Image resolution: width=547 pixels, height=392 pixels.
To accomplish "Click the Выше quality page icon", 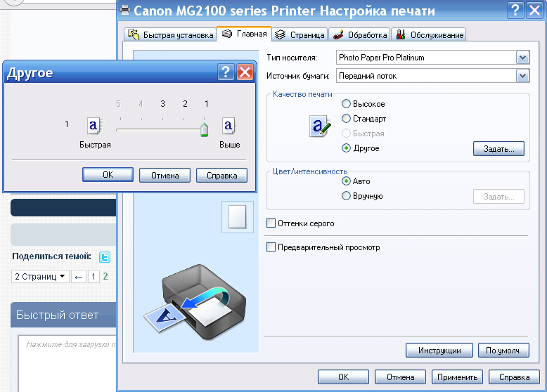I will (x=229, y=126).
